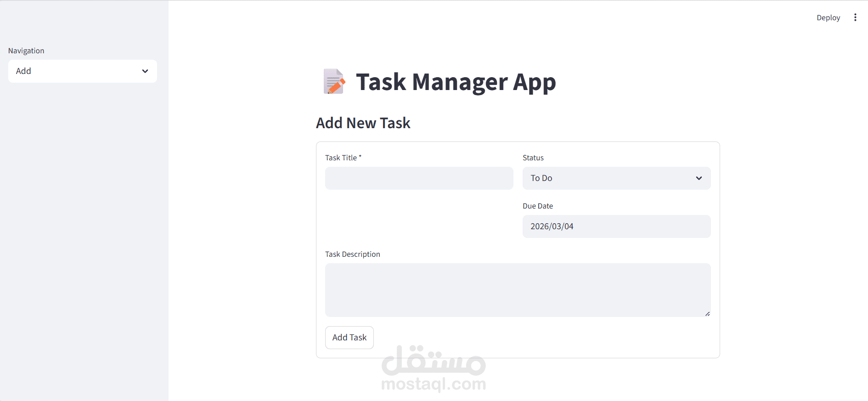This screenshot has width=868, height=401.
Task: Click the Task Title label
Action: point(344,158)
